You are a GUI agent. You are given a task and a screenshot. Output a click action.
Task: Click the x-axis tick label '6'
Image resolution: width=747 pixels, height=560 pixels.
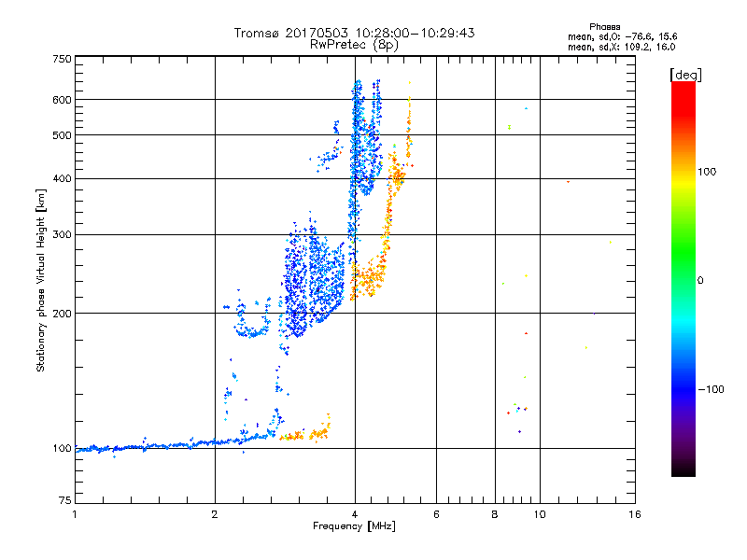coord(436,514)
